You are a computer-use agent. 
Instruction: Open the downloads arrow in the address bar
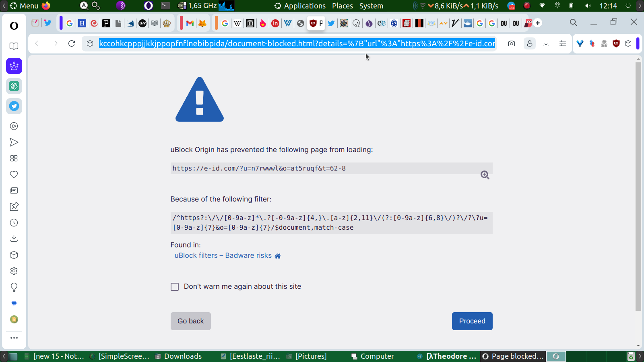click(546, 43)
